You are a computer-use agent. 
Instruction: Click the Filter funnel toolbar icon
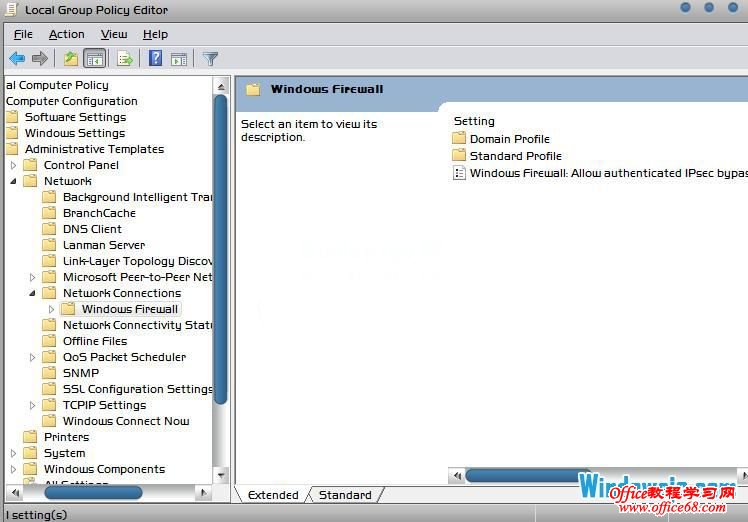[x=210, y=59]
